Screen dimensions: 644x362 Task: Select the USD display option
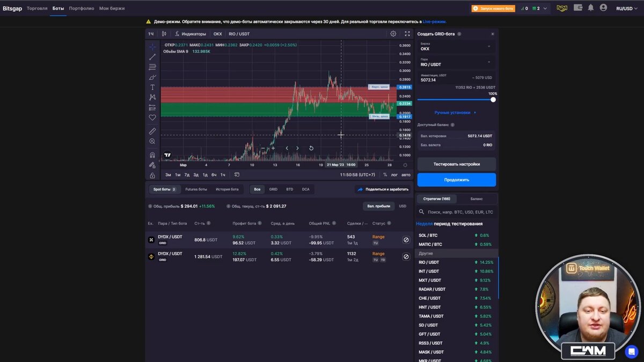click(402, 206)
